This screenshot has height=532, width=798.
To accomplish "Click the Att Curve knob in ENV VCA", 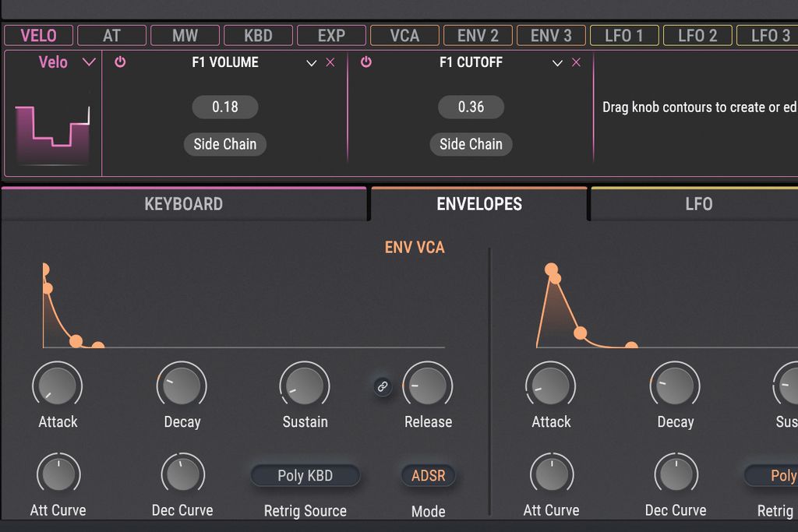I will point(58,473).
